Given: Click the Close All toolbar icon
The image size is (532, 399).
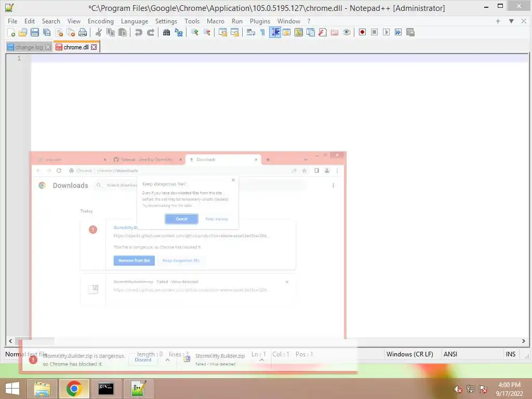Looking at the screenshot, I should [71, 32].
